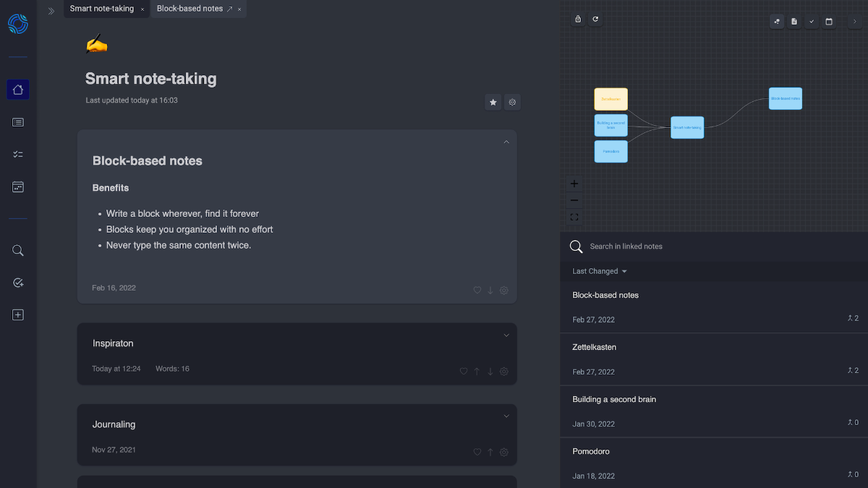Click the yellow Zettelkasten graph node
The image size is (868, 488).
pos(610,99)
